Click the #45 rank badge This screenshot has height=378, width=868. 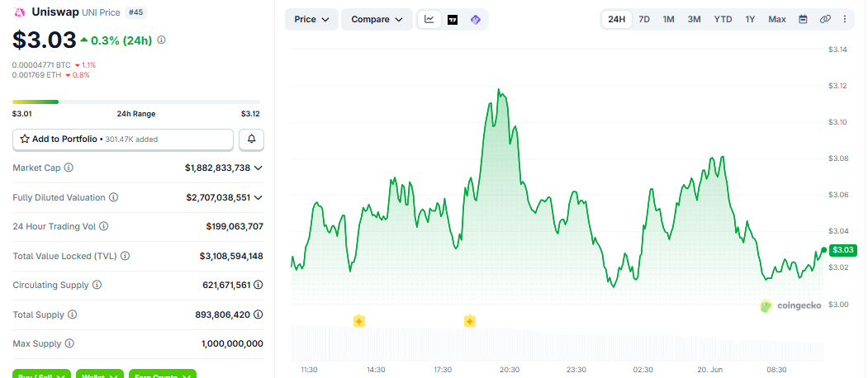[x=135, y=12]
